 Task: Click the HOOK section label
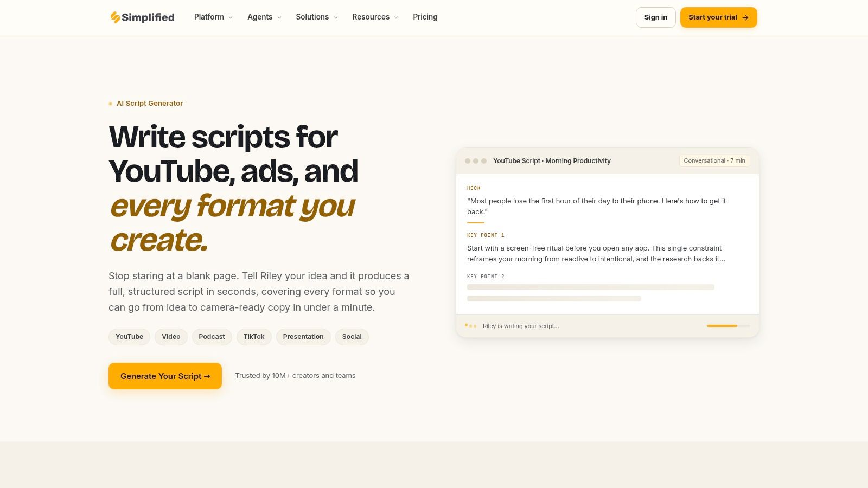tap(474, 188)
